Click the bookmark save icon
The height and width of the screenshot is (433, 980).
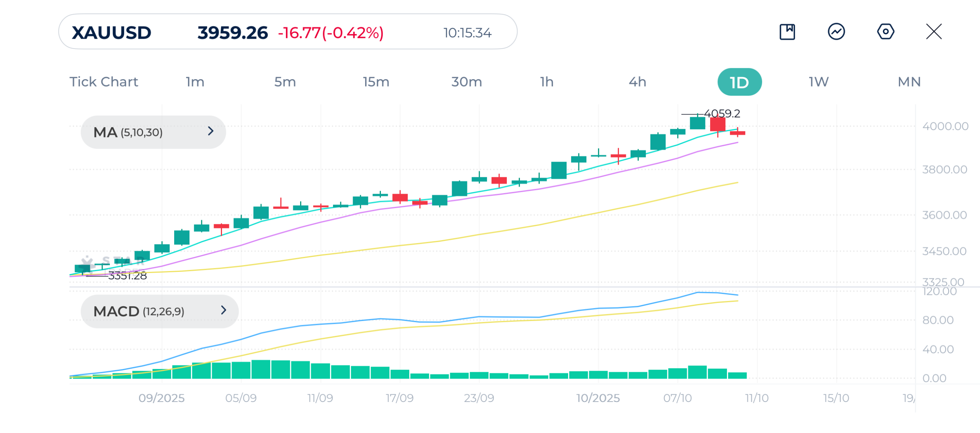point(787,32)
